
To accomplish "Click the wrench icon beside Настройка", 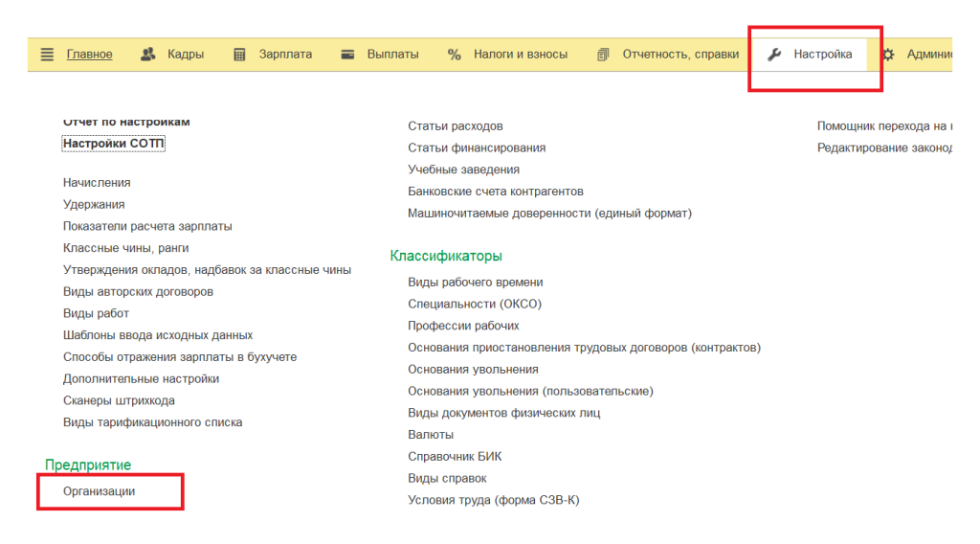I will click(774, 55).
